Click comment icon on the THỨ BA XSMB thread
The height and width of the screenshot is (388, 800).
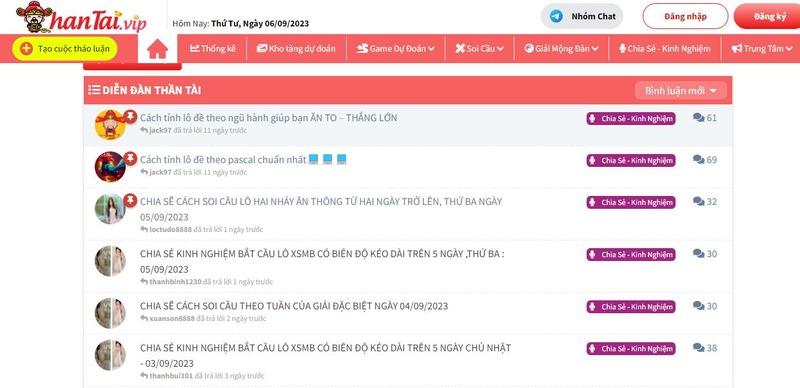click(698, 253)
